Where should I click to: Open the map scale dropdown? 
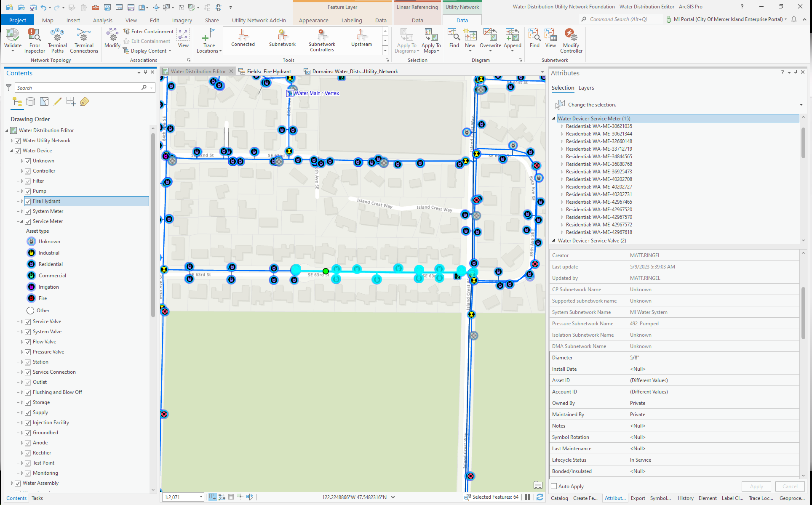coord(201,497)
